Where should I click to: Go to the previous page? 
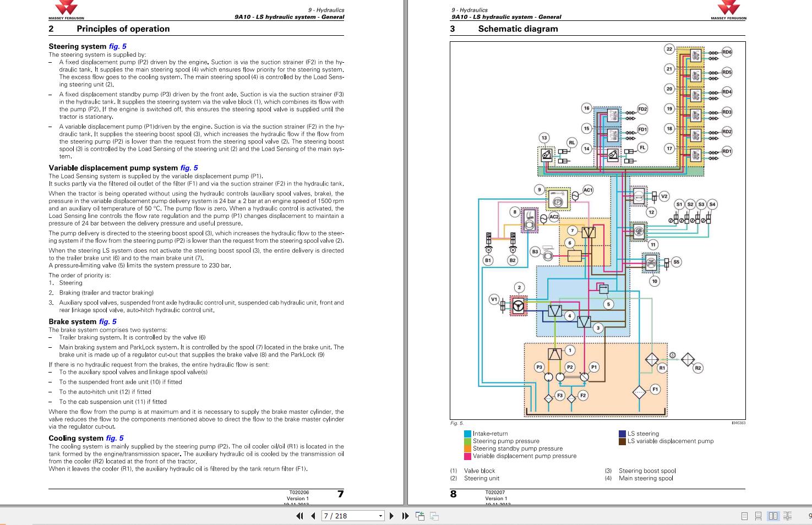(313, 516)
